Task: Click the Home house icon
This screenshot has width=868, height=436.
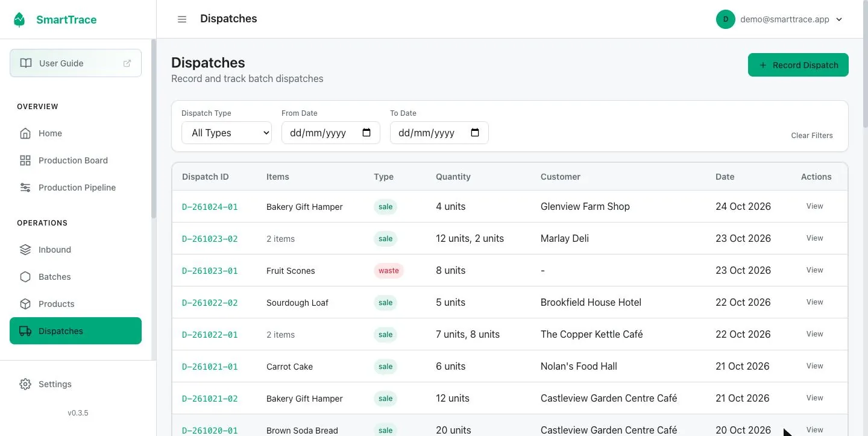Action: coord(25,133)
